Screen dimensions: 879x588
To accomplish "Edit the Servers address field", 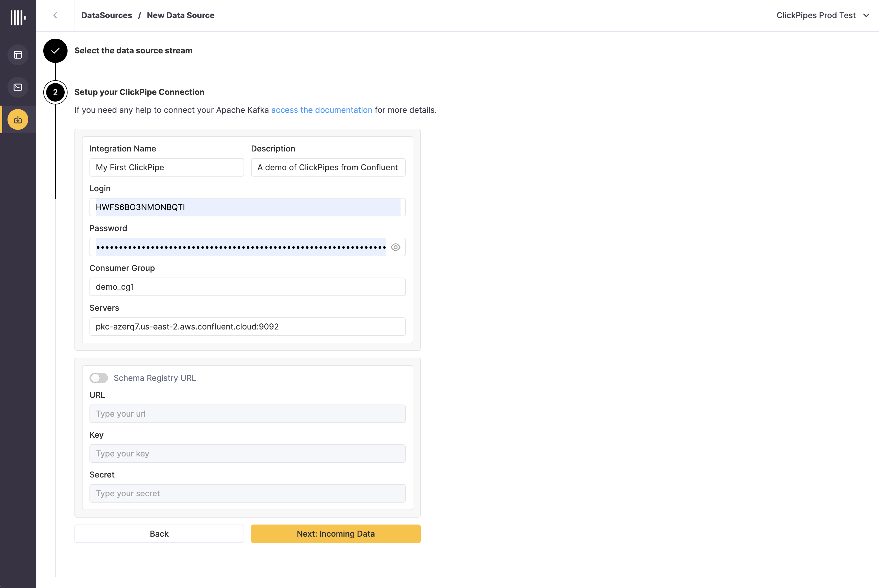I will [x=247, y=327].
